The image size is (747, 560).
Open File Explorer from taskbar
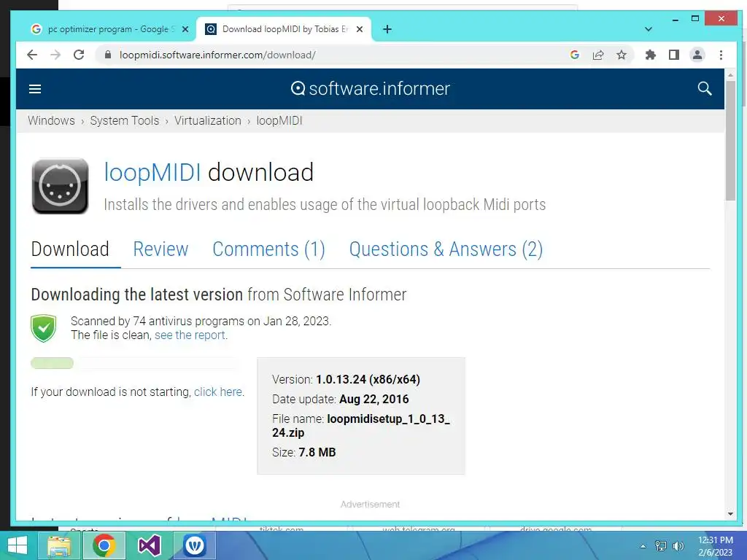click(x=59, y=545)
